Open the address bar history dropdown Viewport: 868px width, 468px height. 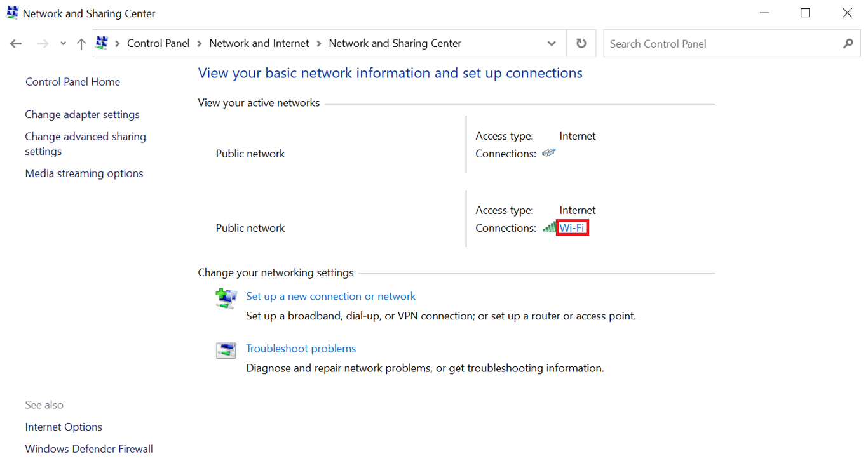coord(552,43)
